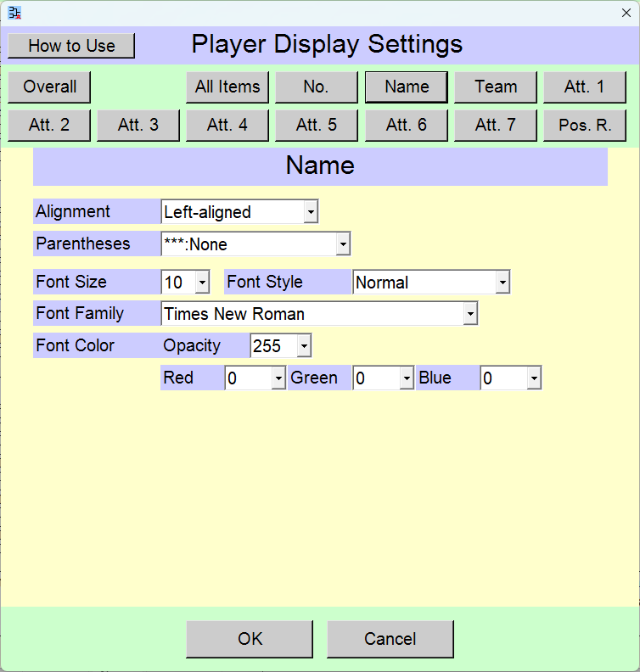Open the Att. 7 tab
The height and width of the screenshot is (672, 640).
[496, 125]
